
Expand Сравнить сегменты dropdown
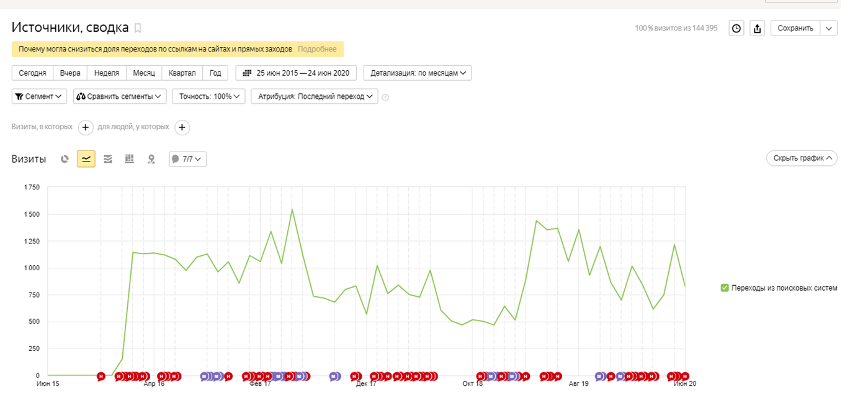120,96
